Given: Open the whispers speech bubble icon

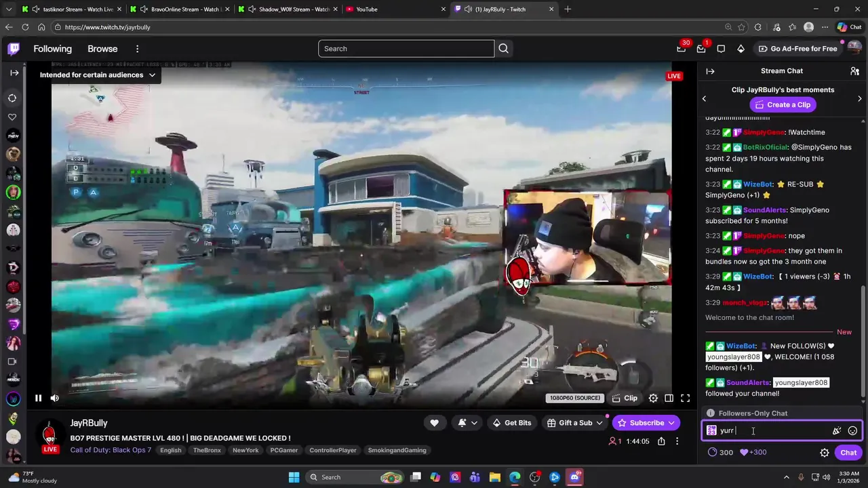Looking at the screenshot, I should [x=721, y=49].
